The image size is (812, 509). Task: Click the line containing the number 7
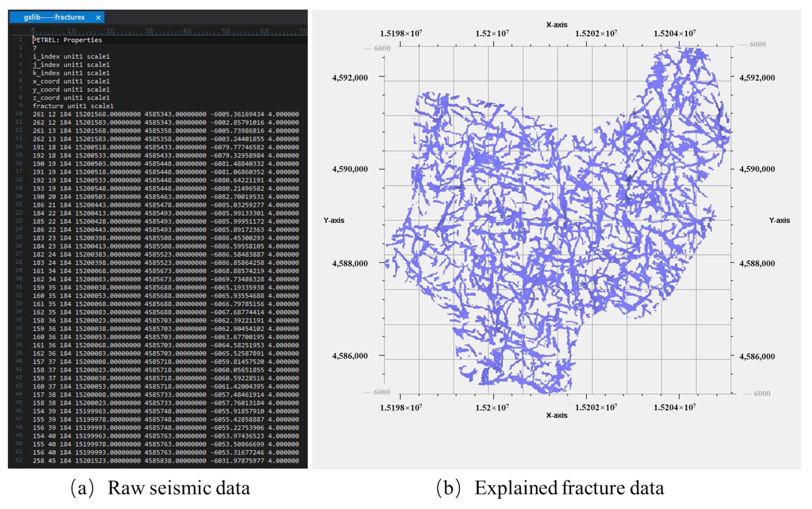[35, 48]
